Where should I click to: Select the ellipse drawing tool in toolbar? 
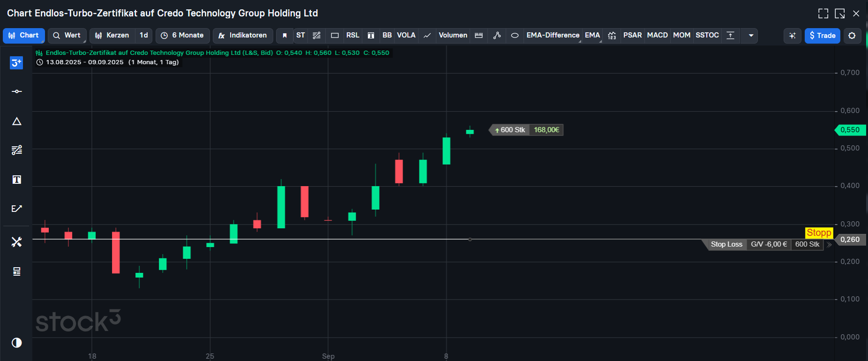(x=515, y=36)
